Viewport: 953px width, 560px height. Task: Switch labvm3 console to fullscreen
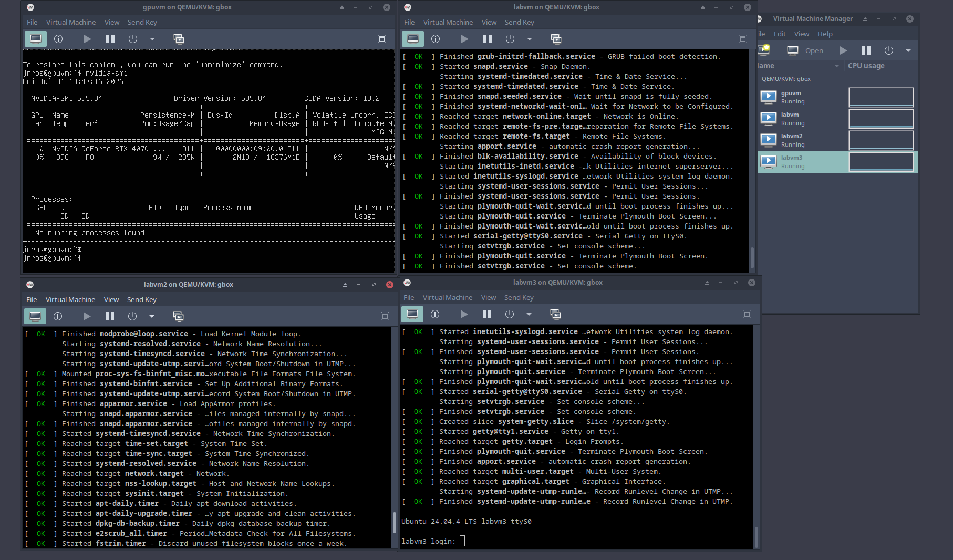click(x=747, y=314)
